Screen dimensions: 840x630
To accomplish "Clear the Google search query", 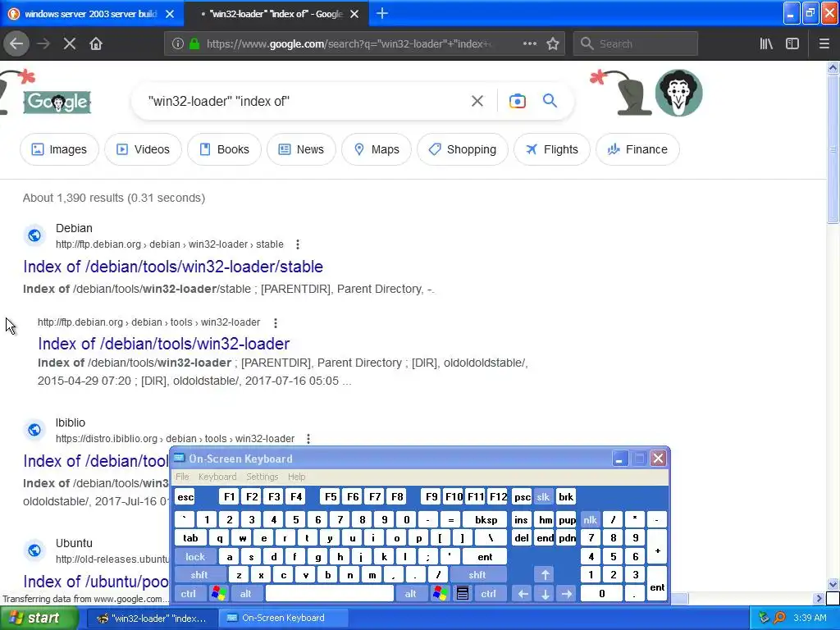I will tap(477, 101).
